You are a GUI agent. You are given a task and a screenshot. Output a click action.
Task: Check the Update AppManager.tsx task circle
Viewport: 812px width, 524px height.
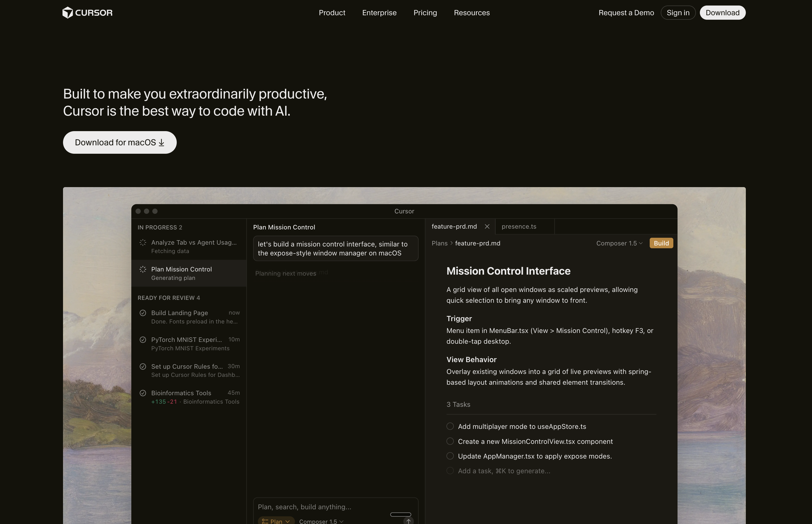(x=450, y=456)
